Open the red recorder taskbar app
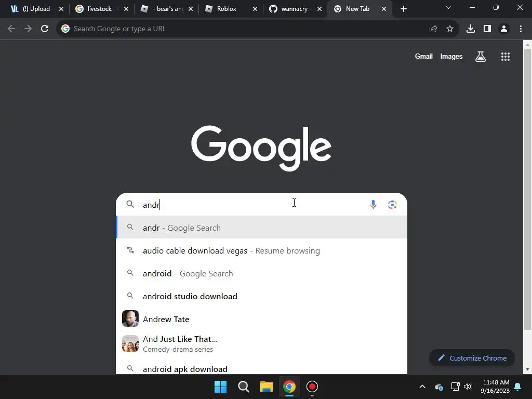The height and width of the screenshot is (399, 532). coord(312,387)
